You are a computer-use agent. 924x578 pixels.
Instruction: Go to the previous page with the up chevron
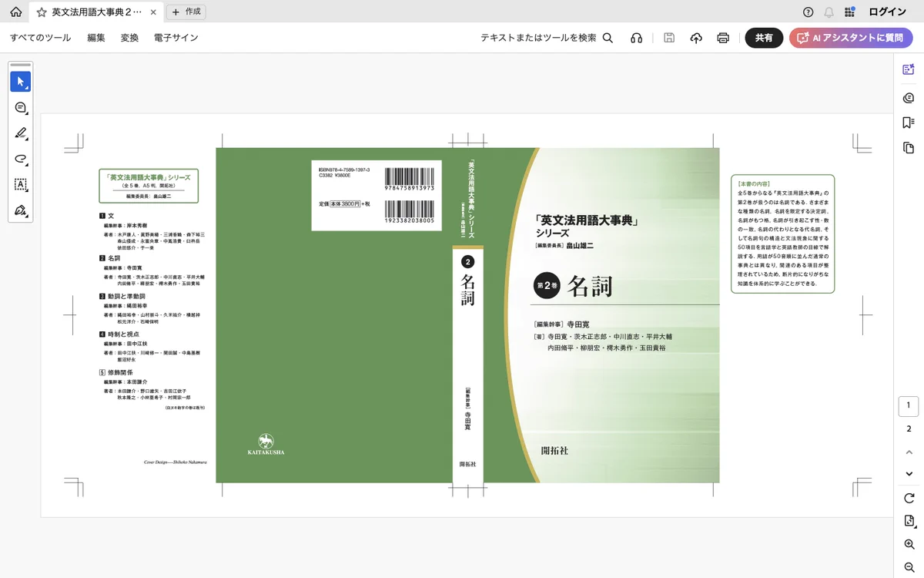909,452
